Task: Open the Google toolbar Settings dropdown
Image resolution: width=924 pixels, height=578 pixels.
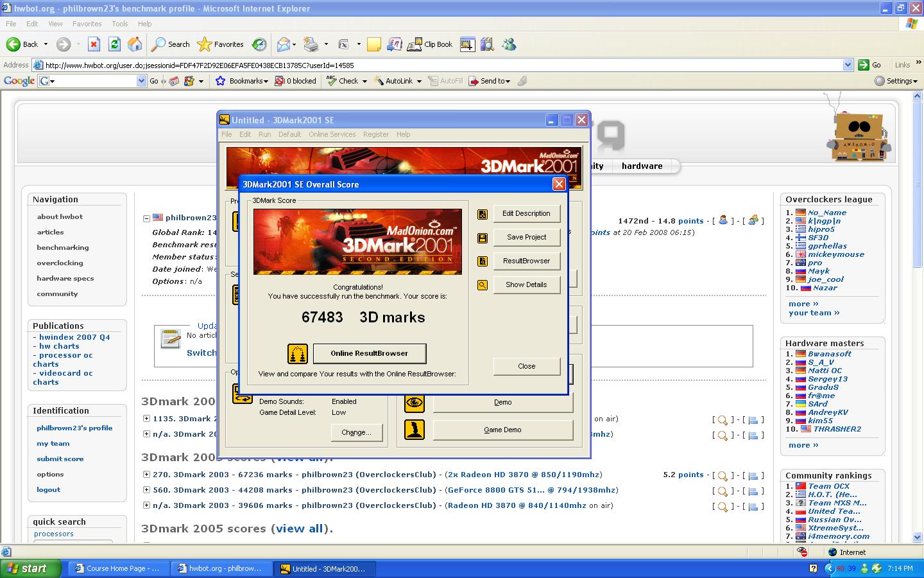Action: coord(897,81)
